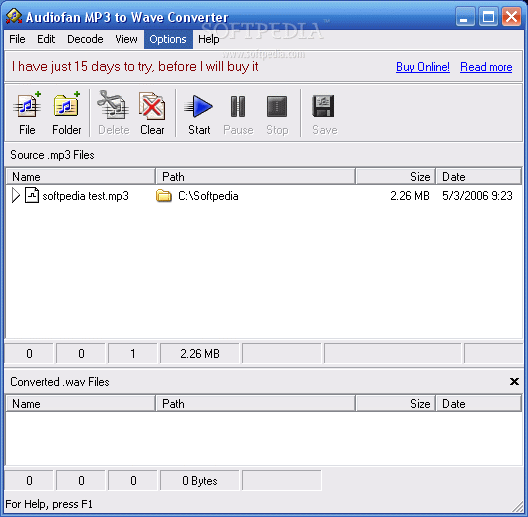
Task: Click the mp3 file icon beside softpedia test.mp3
Action: coord(32,195)
